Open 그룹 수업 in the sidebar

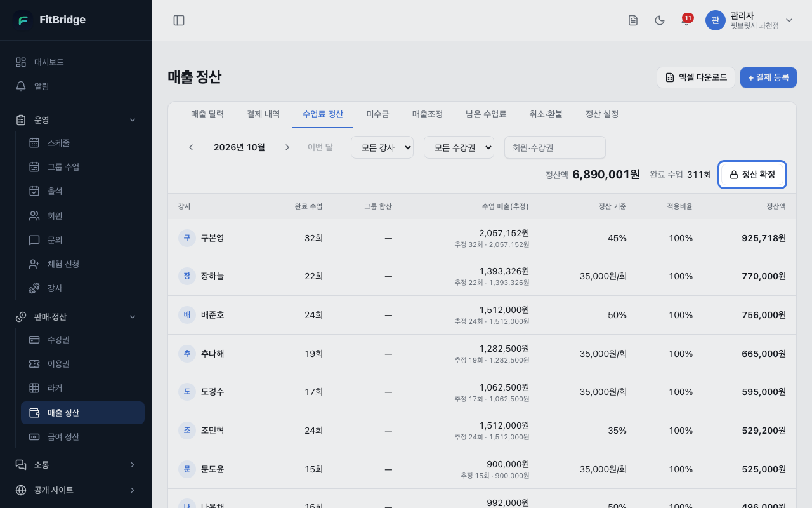82,167
